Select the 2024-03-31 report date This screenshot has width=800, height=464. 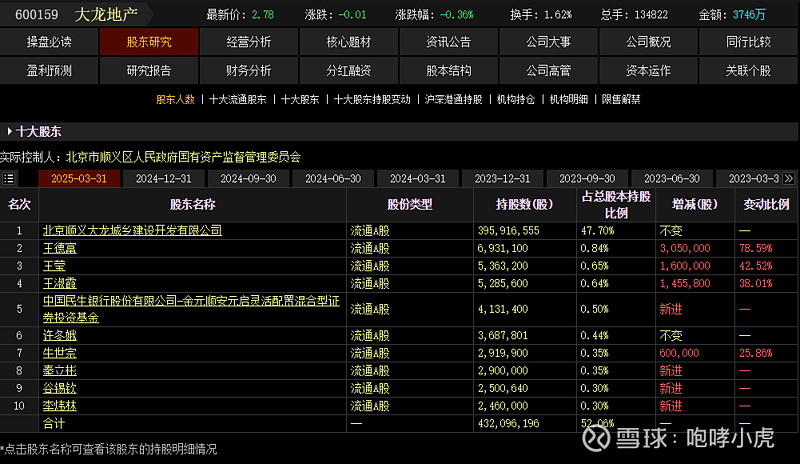tap(418, 179)
